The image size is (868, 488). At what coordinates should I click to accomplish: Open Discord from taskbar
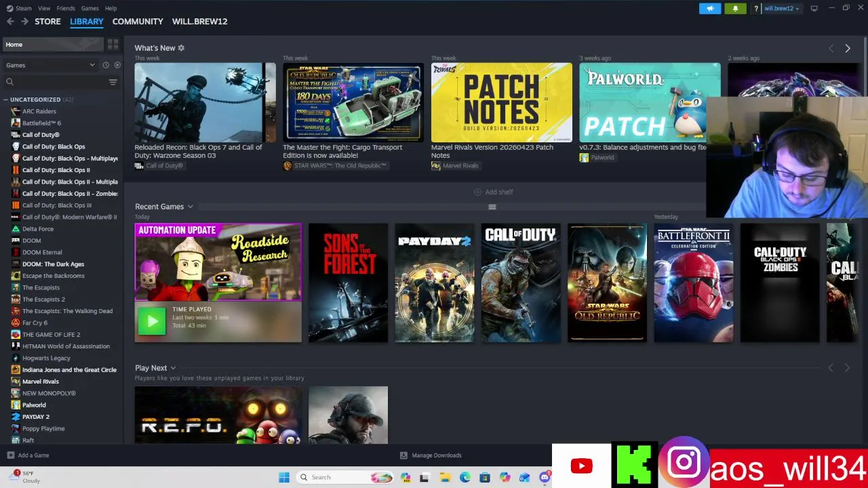tap(545, 478)
